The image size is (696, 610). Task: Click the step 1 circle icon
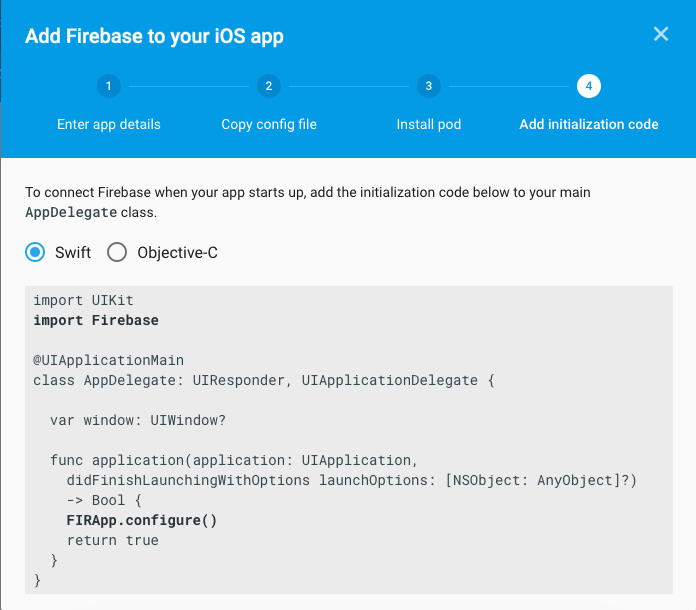coord(108,86)
